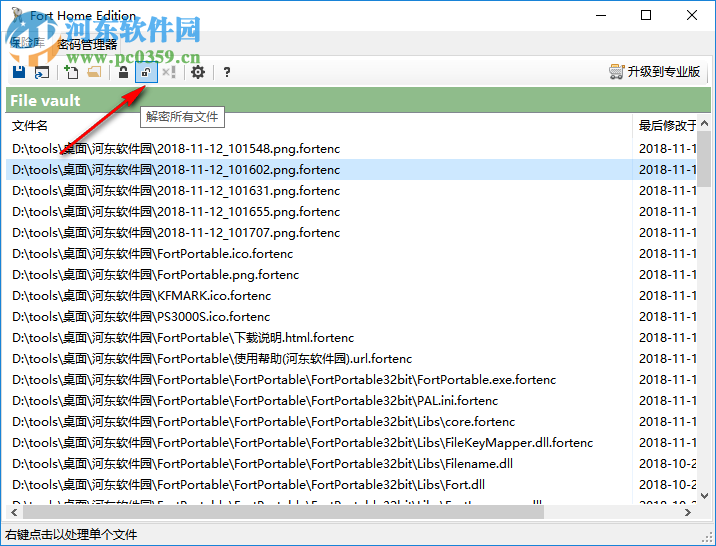
Task: Click the window icon with blue arrow
Action: click(x=42, y=72)
